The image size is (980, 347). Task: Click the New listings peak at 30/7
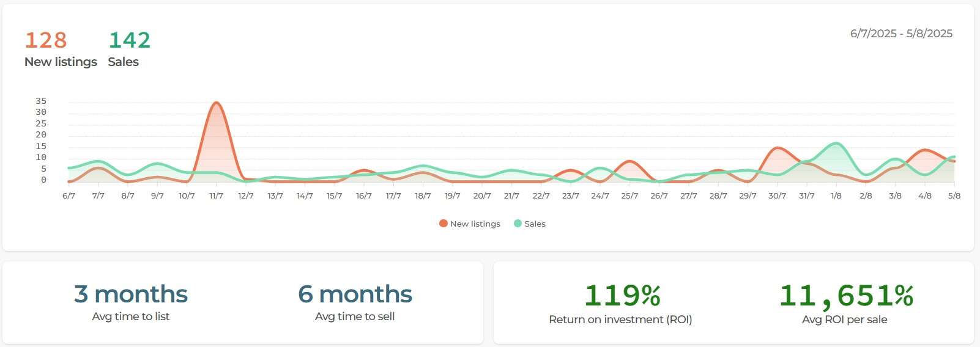tap(777, 148)
